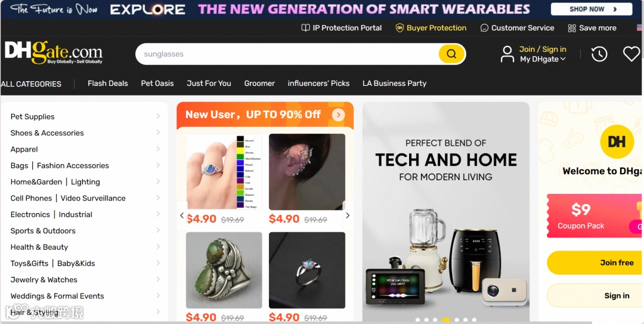Expand the My DHgate dropdown

(543, 59)
